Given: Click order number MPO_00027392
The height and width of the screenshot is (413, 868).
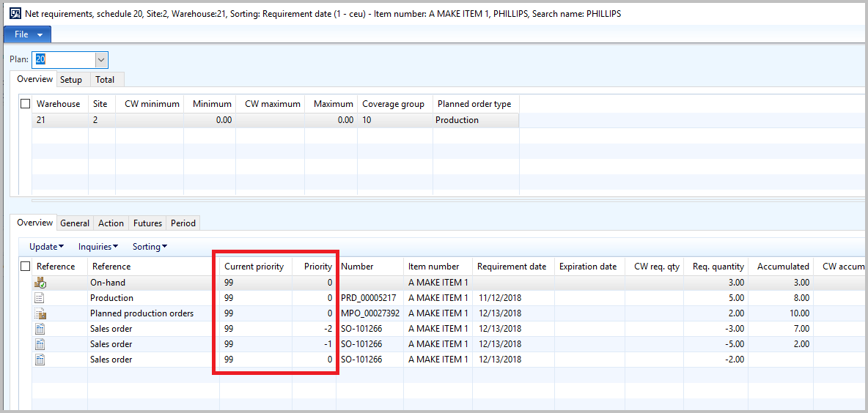Looking at the screenshot, I should point(370,313).
